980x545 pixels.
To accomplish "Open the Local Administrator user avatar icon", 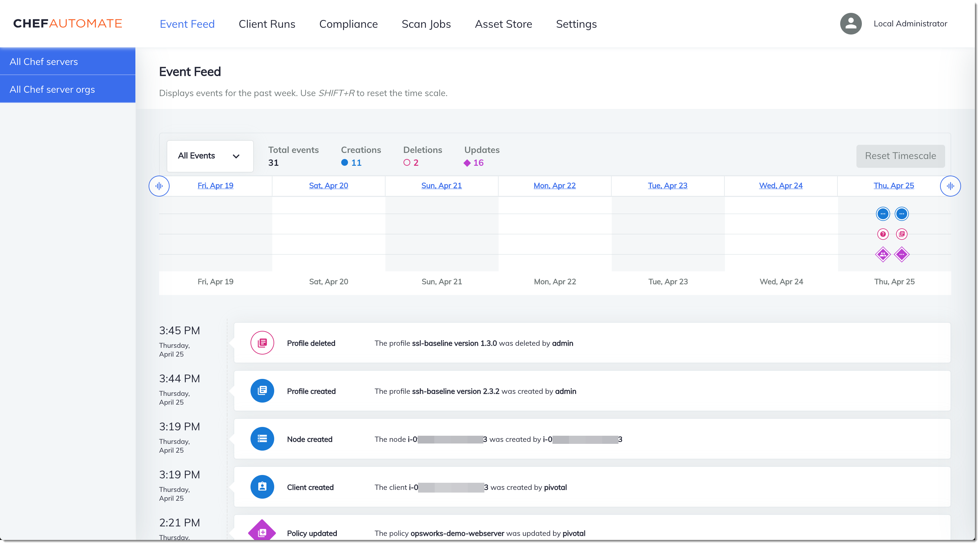I will (851, 24).
